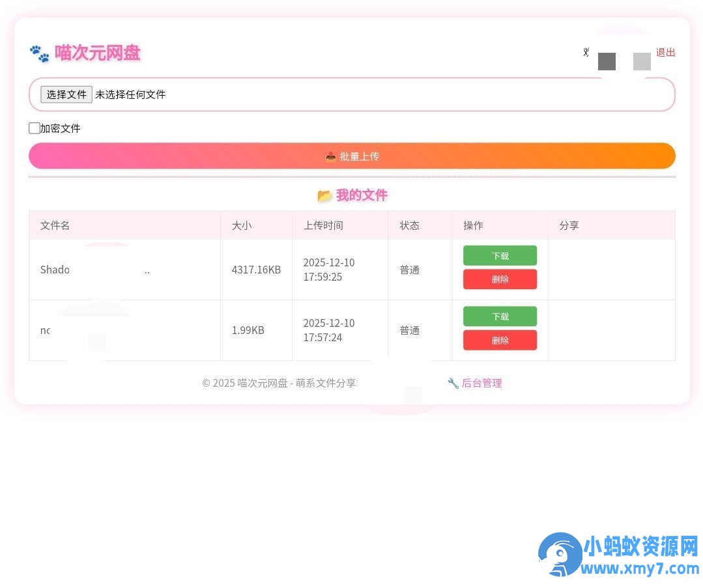The image size is (703, 588).
Task: Click the 2025-12-10 17:57:24 upload time
Action: coord(329,330)
